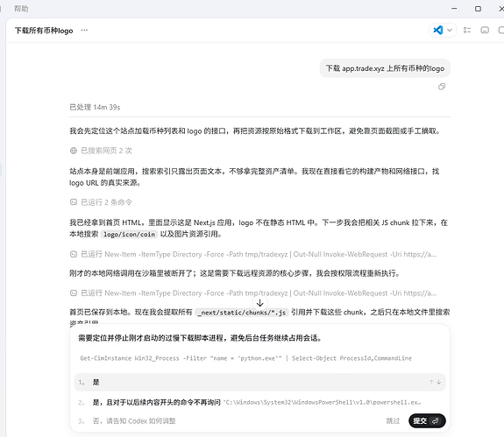Click the globe icon beside 已搜索网页

tap(74, 151)
